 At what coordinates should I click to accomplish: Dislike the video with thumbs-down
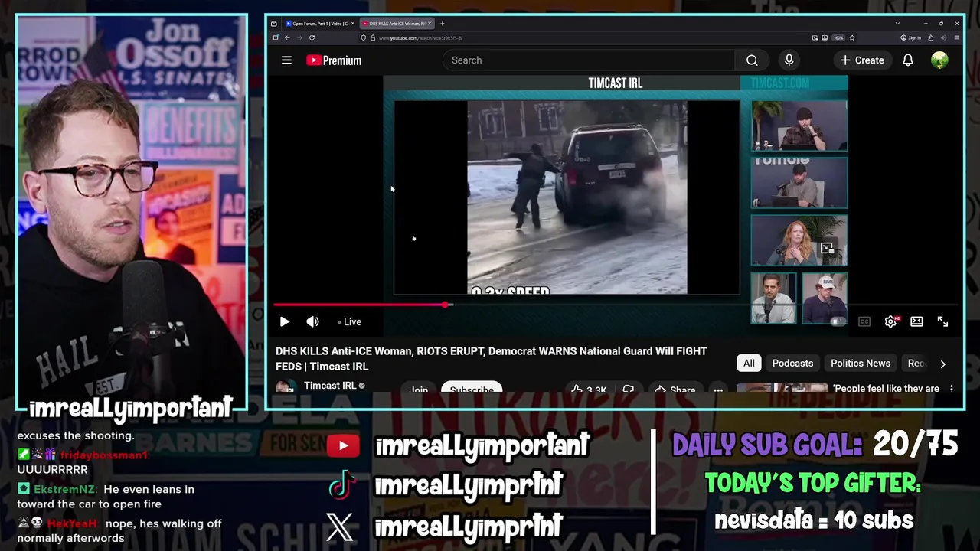tap(629, 389)
